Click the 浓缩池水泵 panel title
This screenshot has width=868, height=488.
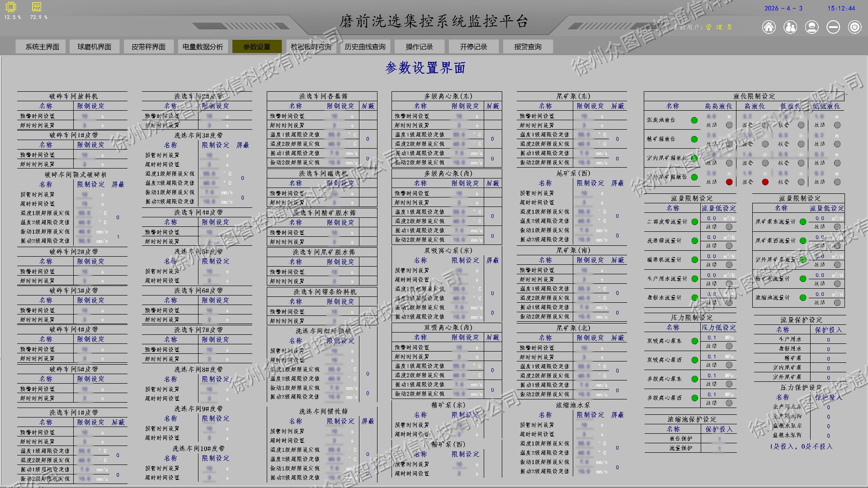[573, 405]
